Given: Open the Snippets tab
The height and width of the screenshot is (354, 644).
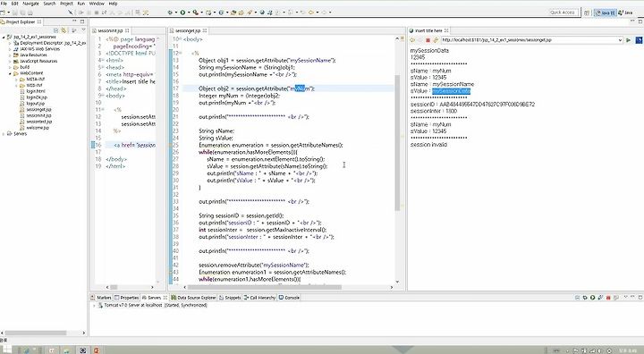Looking at the screenshot, I should (x=230, y=298).
